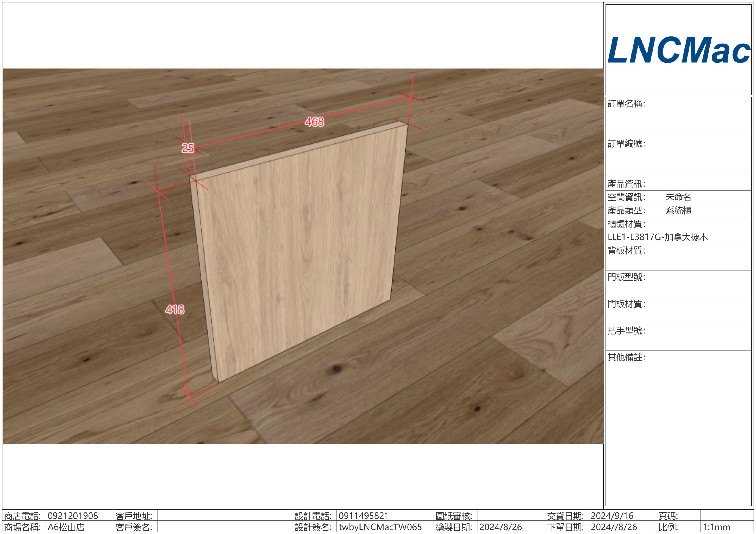Click the 客戶簽名 label

134,527
